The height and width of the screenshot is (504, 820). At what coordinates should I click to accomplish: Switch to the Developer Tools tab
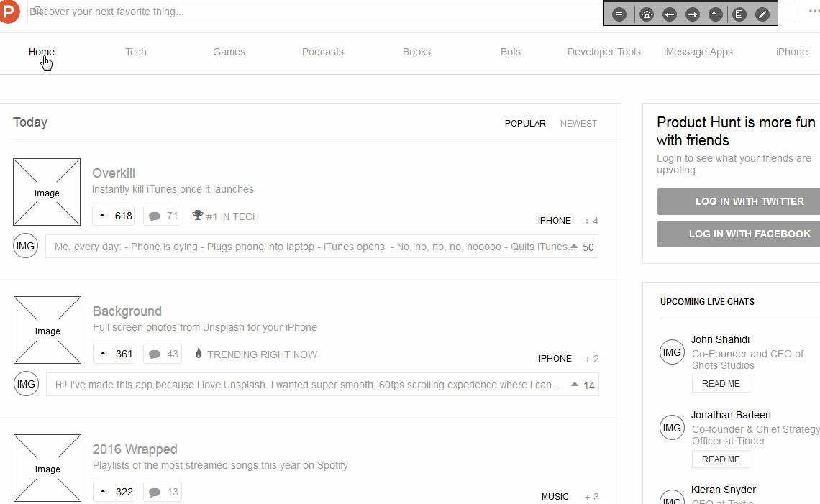pos(604,52)
